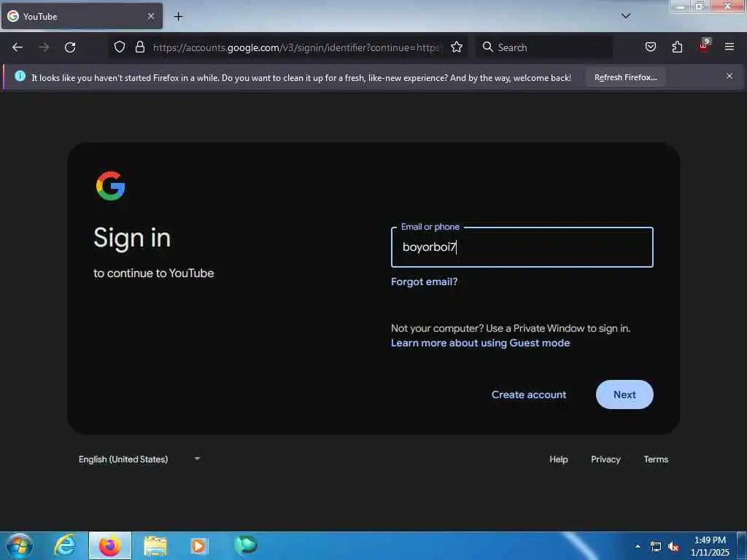Open the Help link
The width and height of the screenshot is (747, 560).
[558, 459]
